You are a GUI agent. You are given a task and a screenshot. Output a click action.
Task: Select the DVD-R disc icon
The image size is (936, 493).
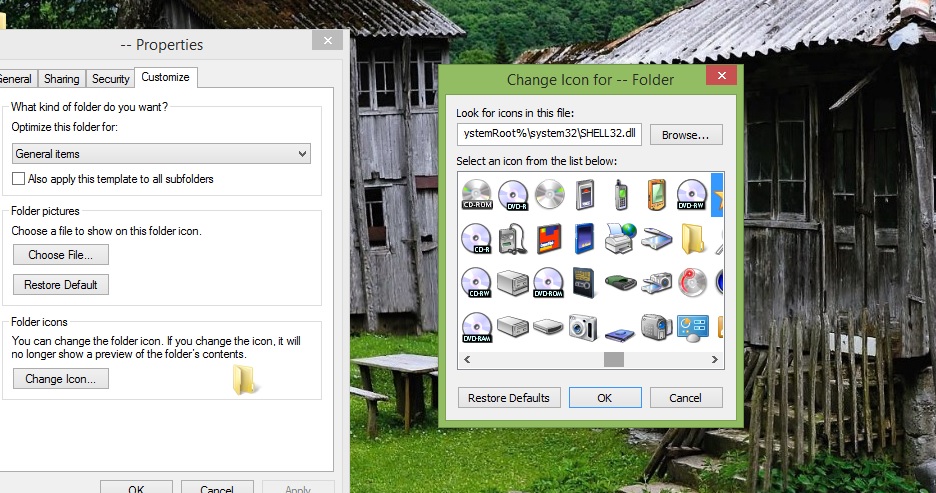pyautogui.click(x=513, y=195)
